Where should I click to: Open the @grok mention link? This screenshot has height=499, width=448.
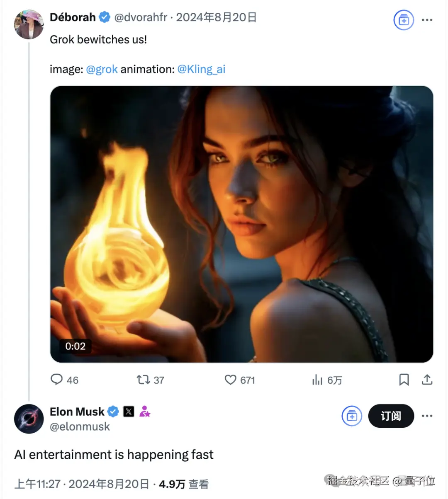(x=102, y=69)
